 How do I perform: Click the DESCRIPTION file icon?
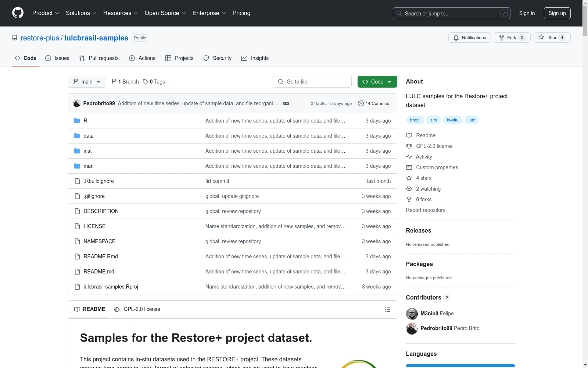click(77, 211)
